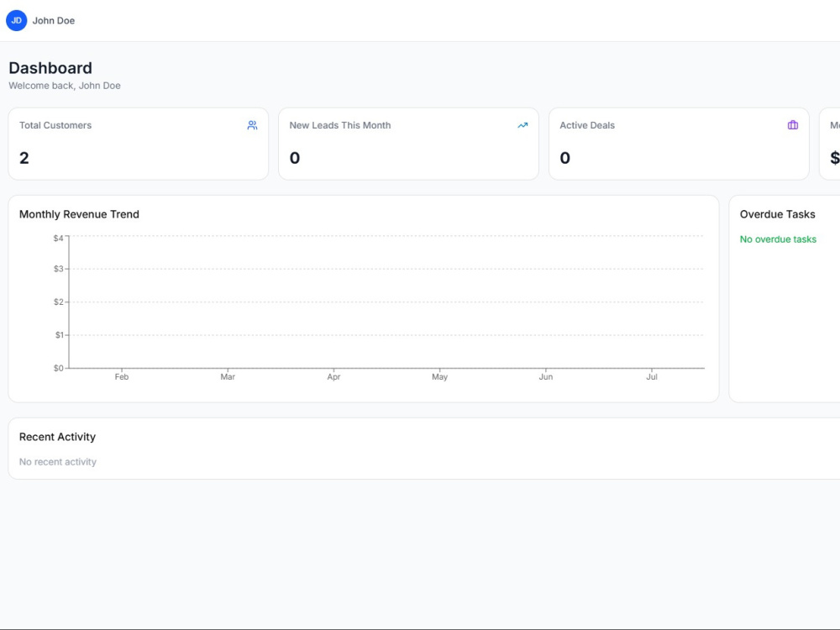Click the Total Customers value 2
Screen dimensions: 840x630
24,158
